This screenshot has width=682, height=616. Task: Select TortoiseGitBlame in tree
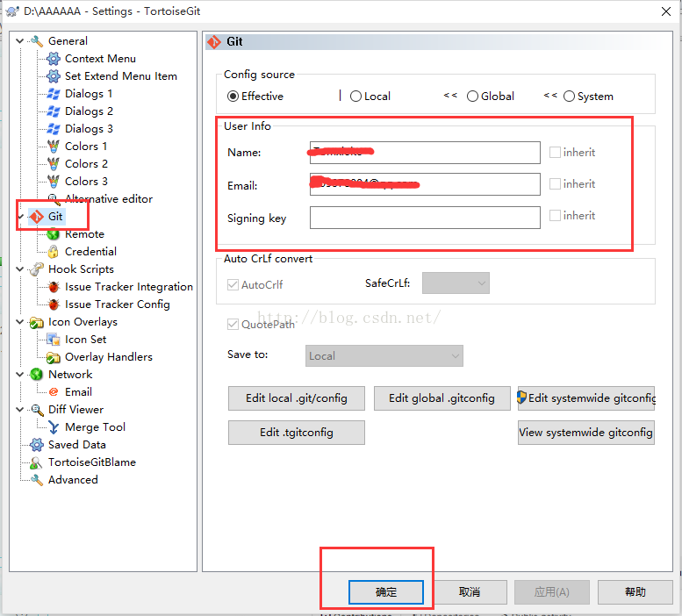(x=92, y=462)
